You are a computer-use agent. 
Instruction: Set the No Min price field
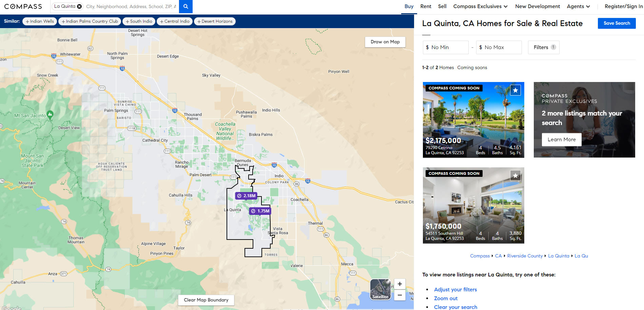tap(446, 47)
